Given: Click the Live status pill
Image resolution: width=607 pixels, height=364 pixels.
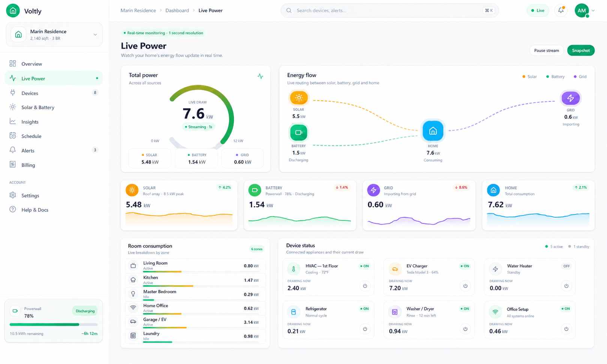Looking at the screenshot, I should pos(538,10).
